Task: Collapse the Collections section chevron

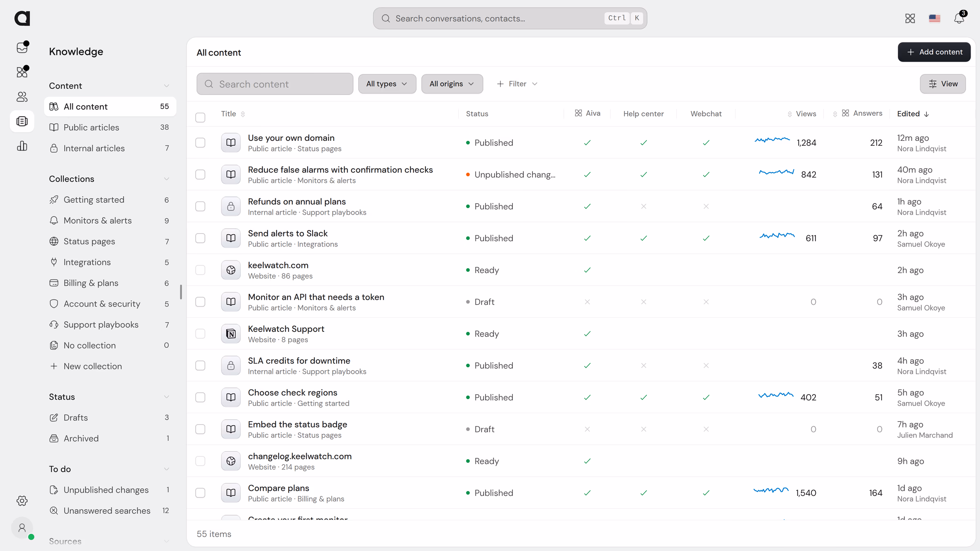Action: pyautogui.click(x=166, y=179)
